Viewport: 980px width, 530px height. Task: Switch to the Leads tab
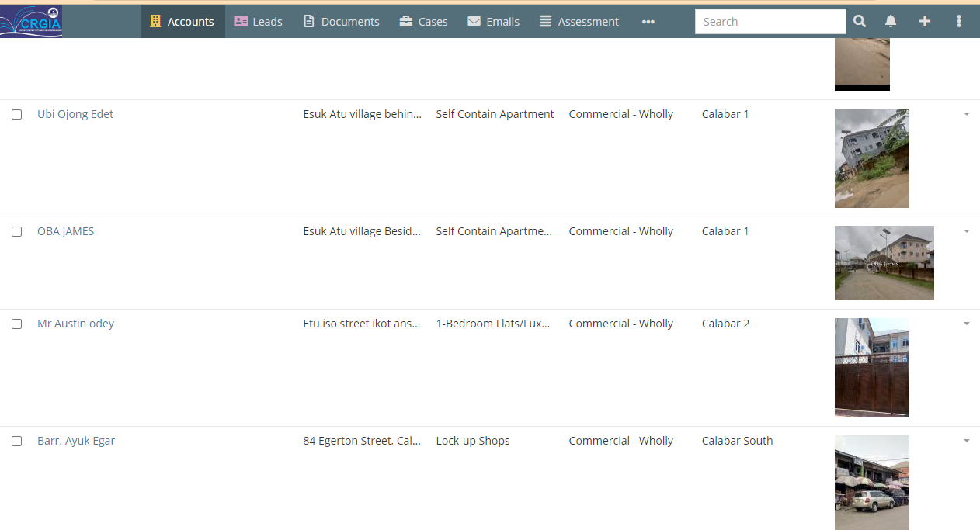(x=258, y=22)
